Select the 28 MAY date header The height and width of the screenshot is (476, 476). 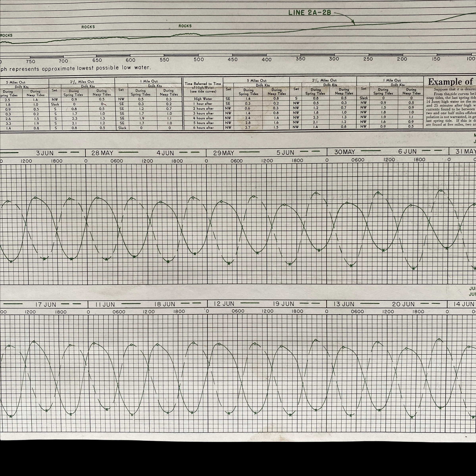coord(102,153)
